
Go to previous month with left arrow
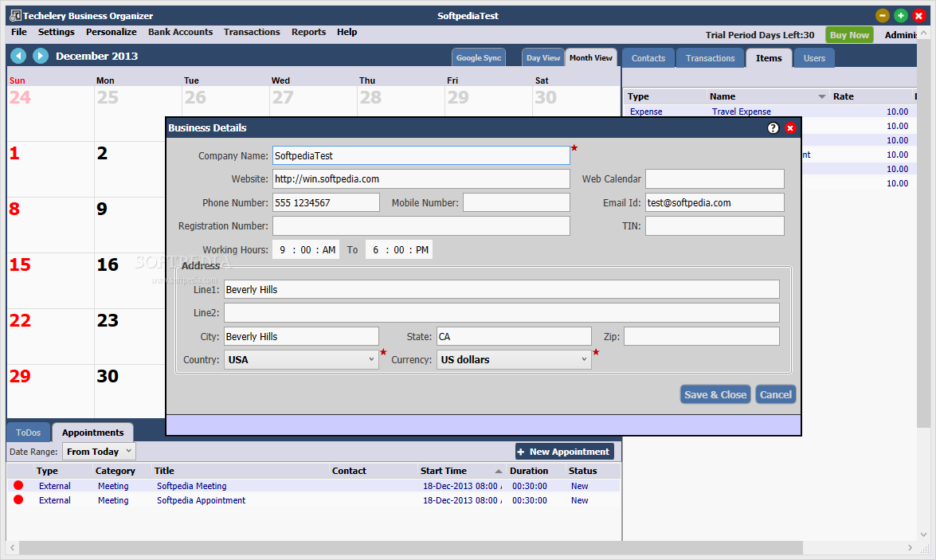pos(18,56)
